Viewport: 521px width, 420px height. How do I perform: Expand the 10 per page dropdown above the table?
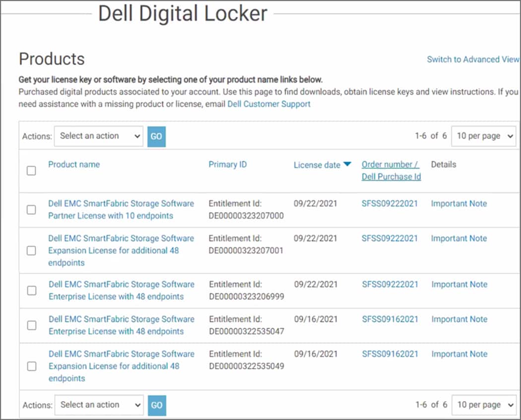pyautogui.click(x=483, y=136)
